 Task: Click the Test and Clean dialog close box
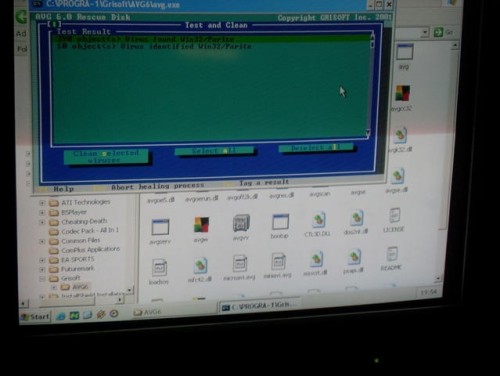[x=54, y=24]
